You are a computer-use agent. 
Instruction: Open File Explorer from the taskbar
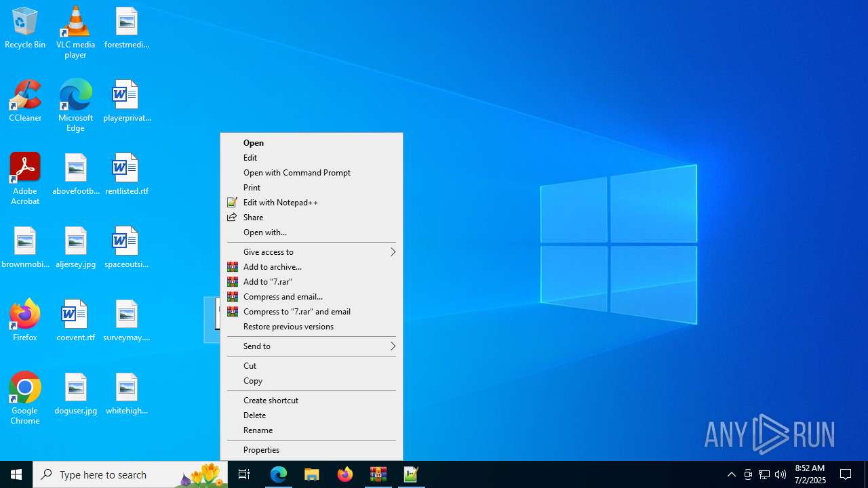312,474
